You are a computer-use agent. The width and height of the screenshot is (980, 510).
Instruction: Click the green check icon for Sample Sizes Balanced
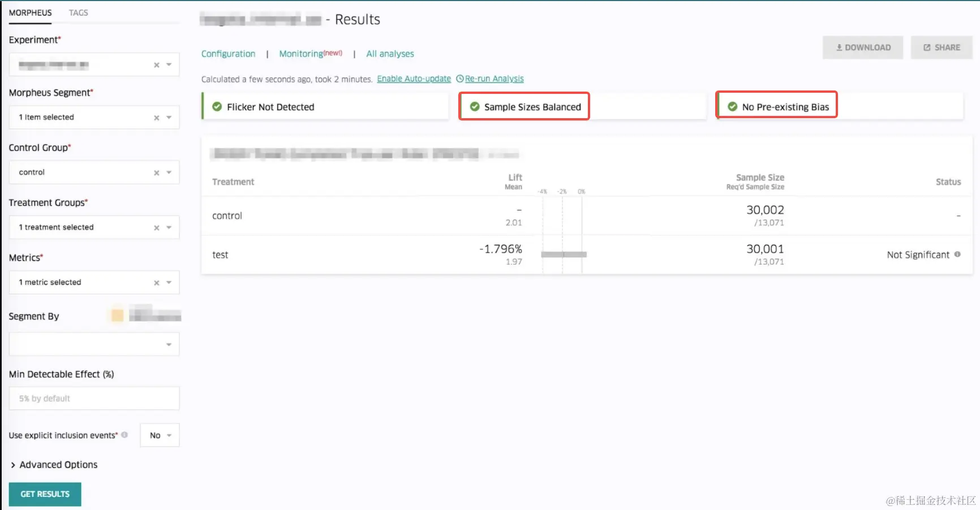(475, 106)
